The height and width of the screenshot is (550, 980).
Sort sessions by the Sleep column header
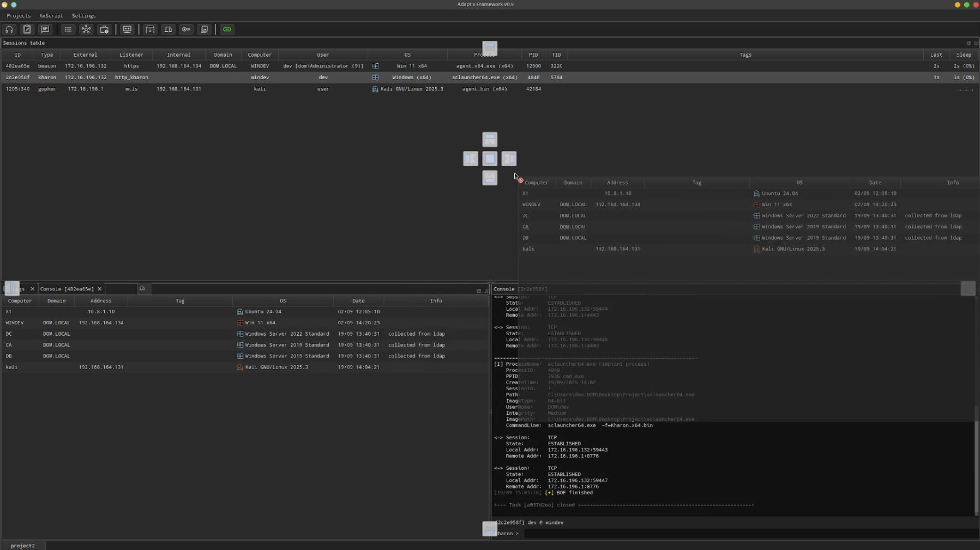pos(963,55)
